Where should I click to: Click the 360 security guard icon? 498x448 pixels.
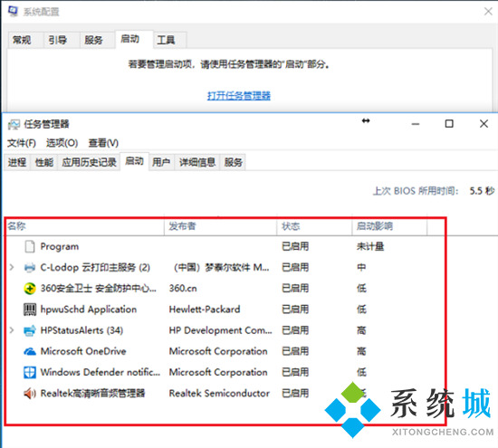tap(30, 289)
